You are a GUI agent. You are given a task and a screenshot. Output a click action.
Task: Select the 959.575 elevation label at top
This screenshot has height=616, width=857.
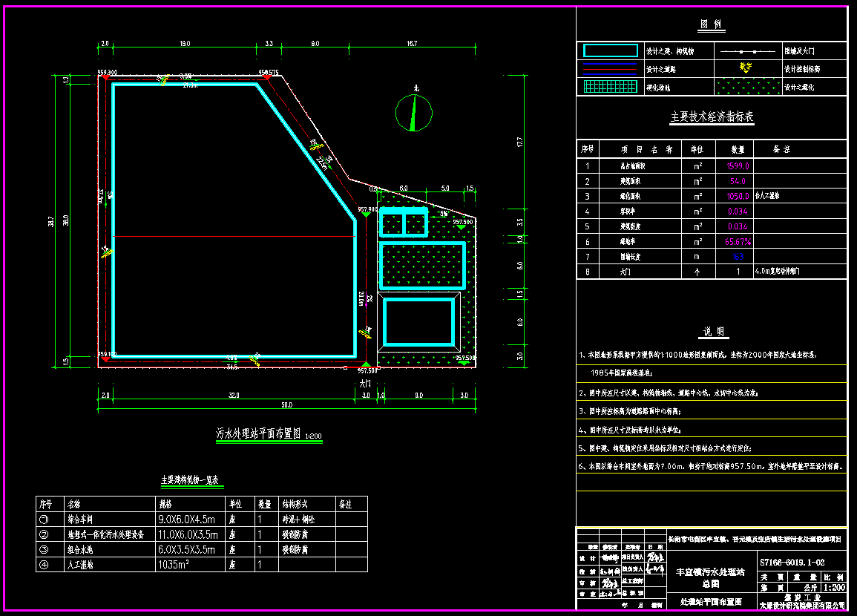tap(268, 73)
